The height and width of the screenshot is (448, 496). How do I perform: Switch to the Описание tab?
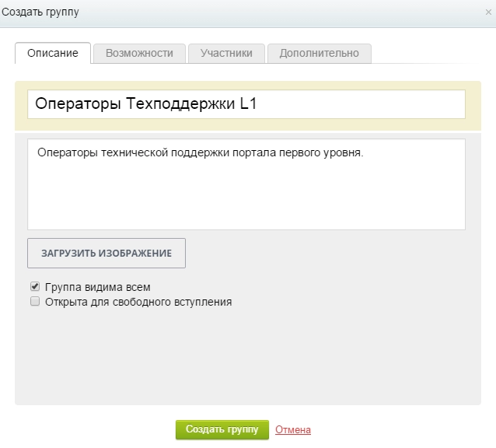coord(53,53)
